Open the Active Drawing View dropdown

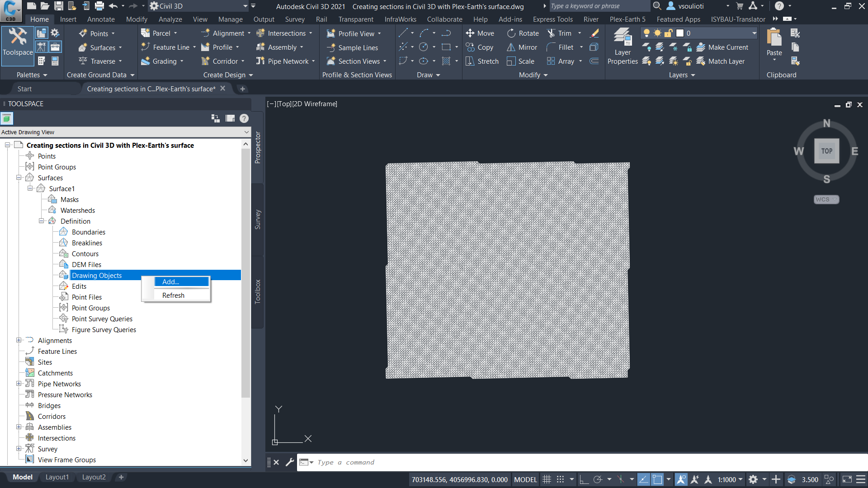click(125, 132)
